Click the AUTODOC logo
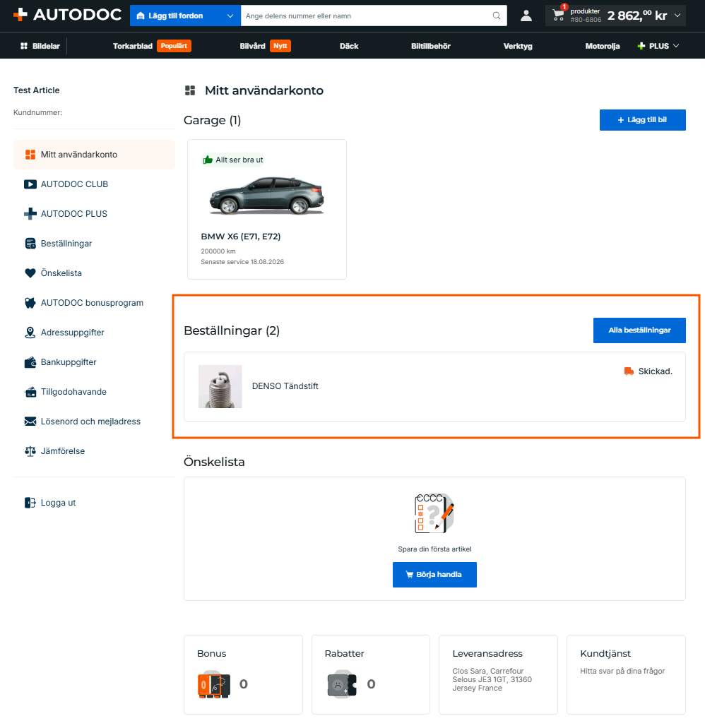The height and width of the screenshot is (728, 705). (67, 15)
